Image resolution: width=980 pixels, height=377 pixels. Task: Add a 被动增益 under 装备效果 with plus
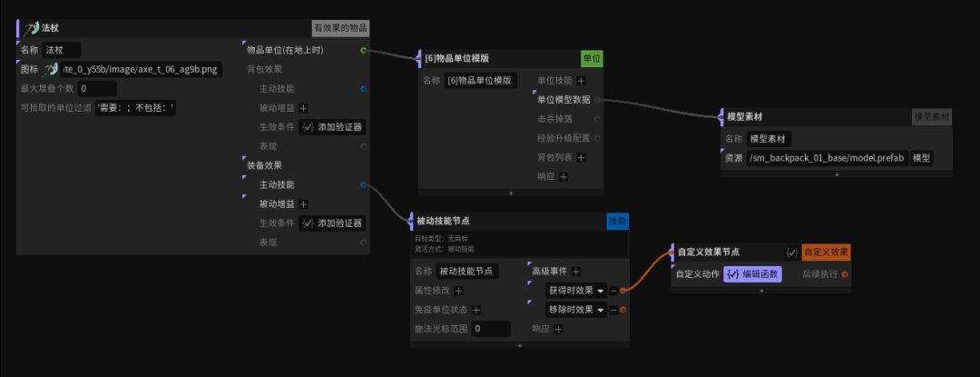pyautogui.click(x=303, y=204)
